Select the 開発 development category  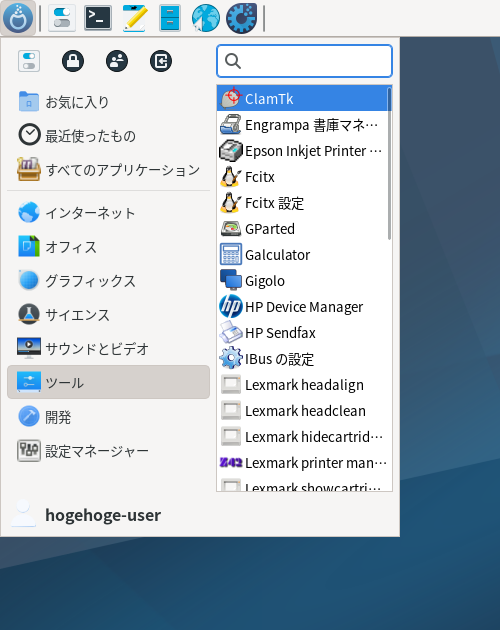point(109,416)
